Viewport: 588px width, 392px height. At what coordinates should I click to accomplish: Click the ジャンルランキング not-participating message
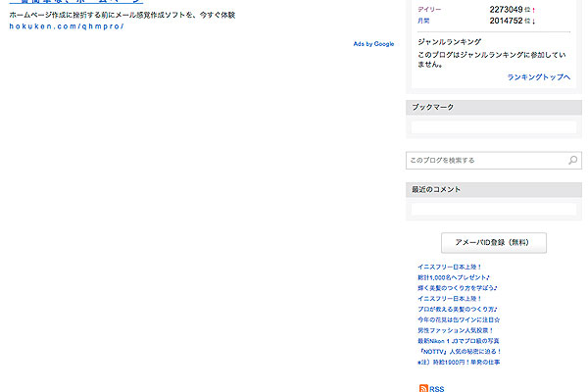coord(492,59)
